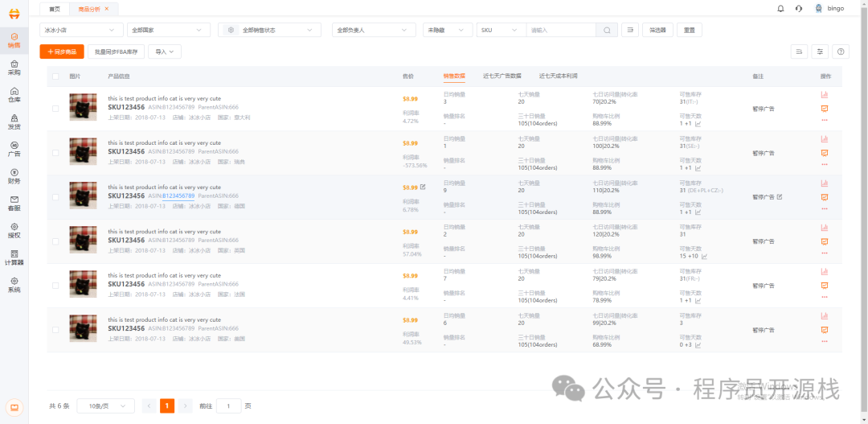Go to pagination page 1

click(x=167, y=405)
